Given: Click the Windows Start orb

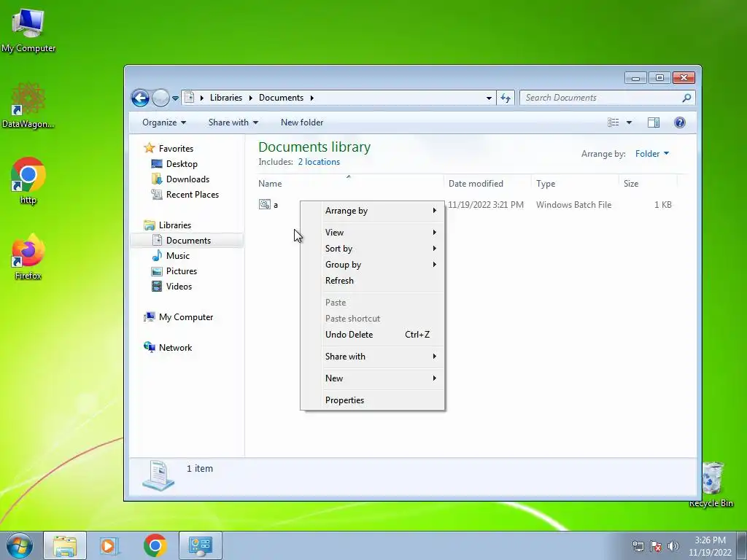Looking at the screenshot, I should (x=20, y=545).
